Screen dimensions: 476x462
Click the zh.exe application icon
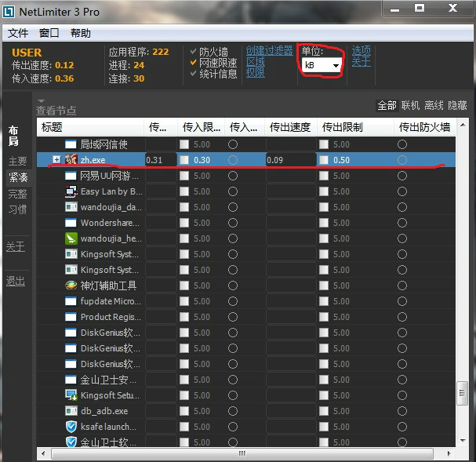[71, 160]
